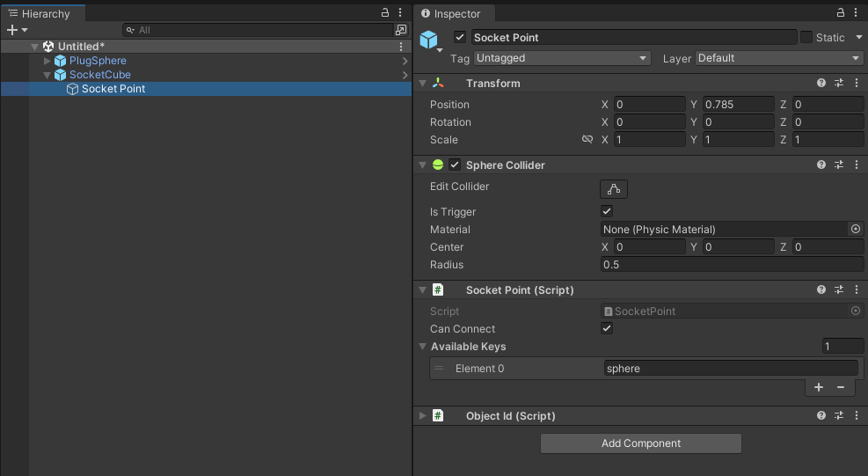The height and width of the screenshot is (476, 868).
Task: Uncheck the Can Connect checkbox
Action: click(x=607, y=328)
